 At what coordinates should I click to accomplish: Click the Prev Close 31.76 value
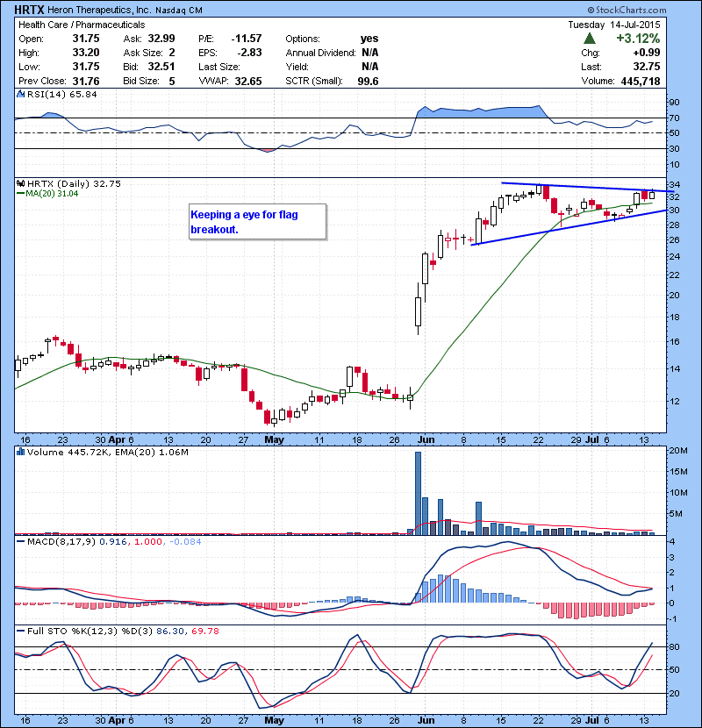[x=86, y=82]
